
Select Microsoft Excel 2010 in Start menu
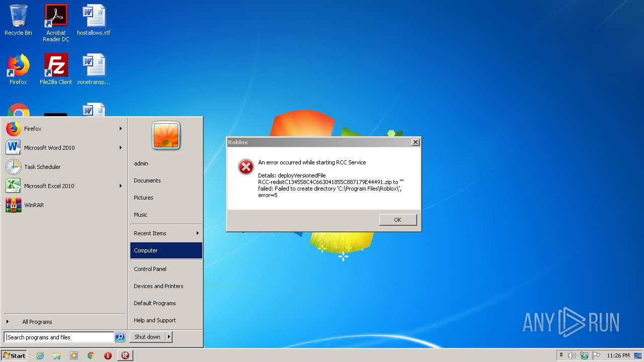coord(64,186)
